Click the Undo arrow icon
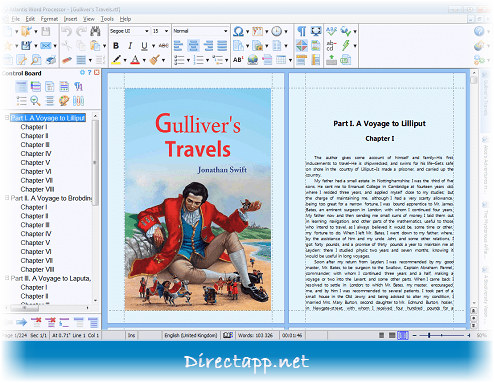Viewport: 494px width, 383px height. click(67, 31)
